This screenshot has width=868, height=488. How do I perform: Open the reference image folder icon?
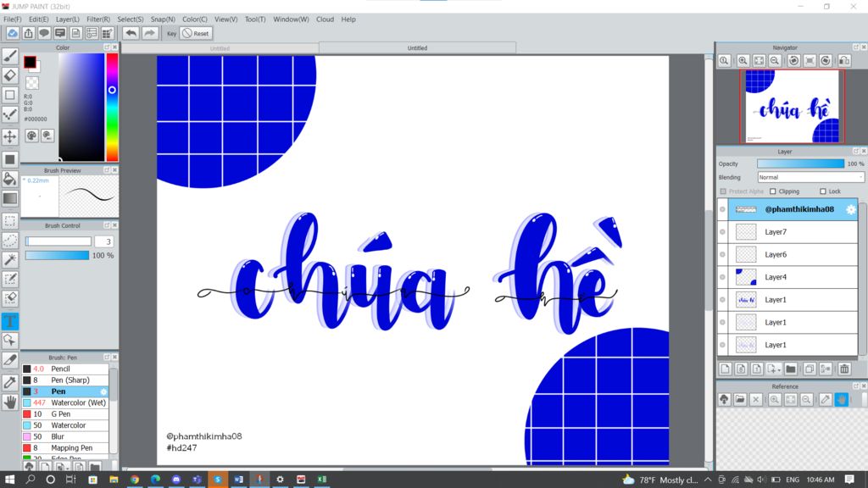pos(740,400)
